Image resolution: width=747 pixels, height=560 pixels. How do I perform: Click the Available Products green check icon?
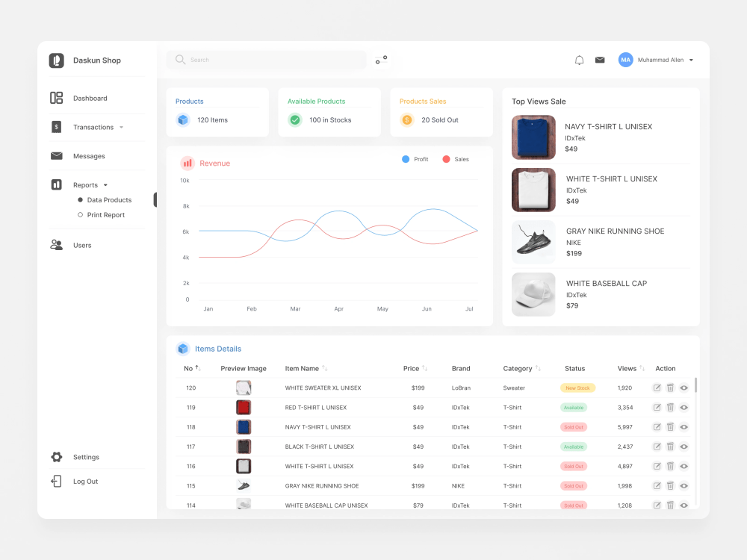point(295,120)
